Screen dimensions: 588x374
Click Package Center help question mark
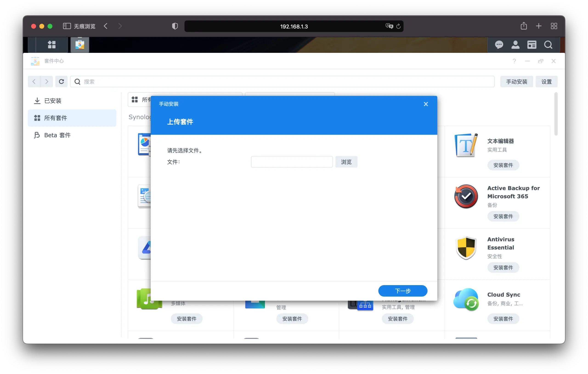(x=514, y=61)
